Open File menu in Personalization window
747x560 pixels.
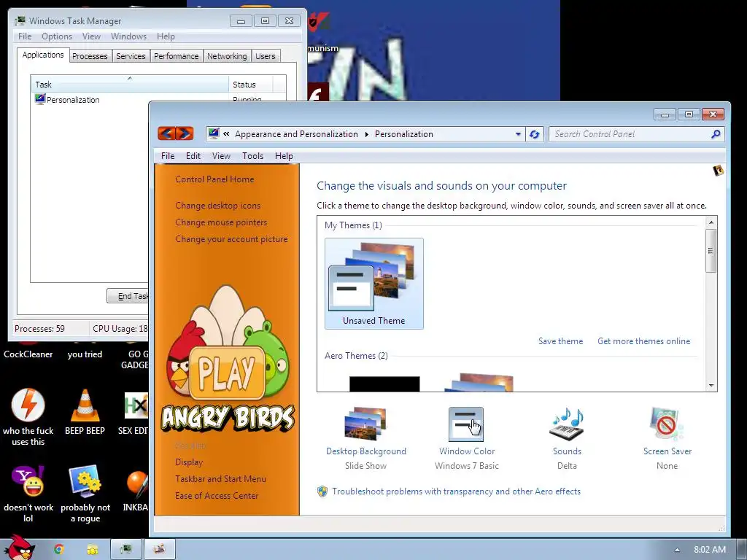(168, 156)
